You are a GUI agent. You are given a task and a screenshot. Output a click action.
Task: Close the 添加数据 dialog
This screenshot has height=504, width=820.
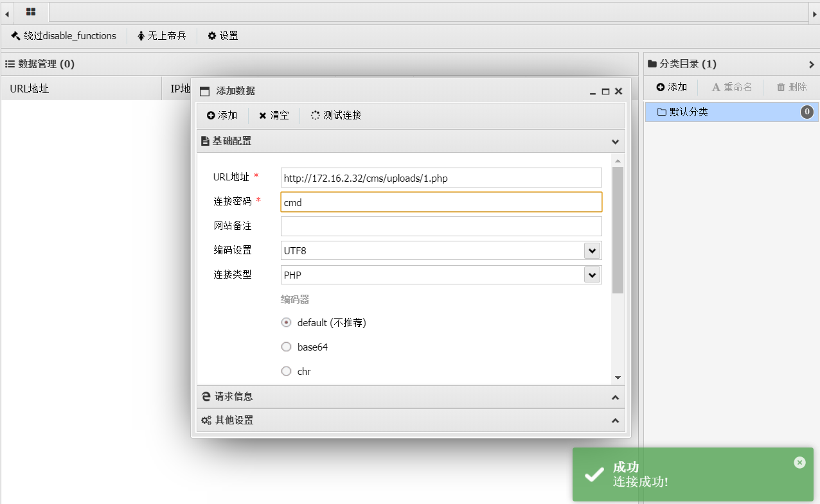(x=618, y=92)
